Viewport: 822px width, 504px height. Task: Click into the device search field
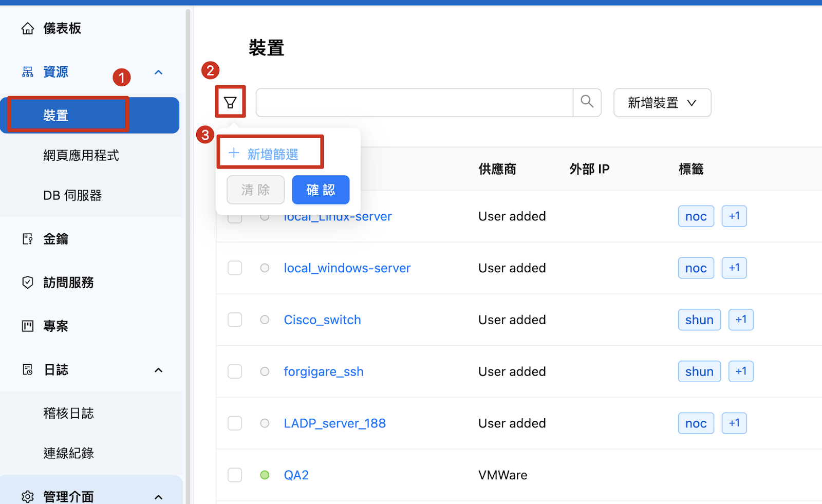tap(414, 103)
